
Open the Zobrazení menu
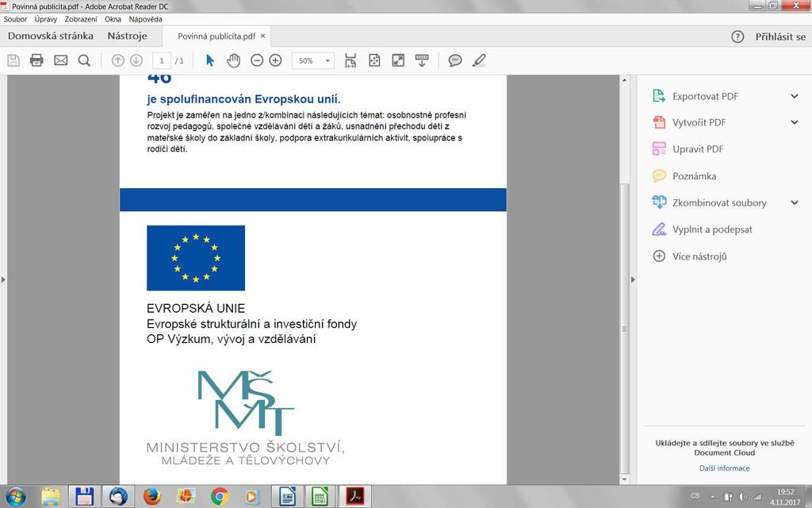click(80, 19)
